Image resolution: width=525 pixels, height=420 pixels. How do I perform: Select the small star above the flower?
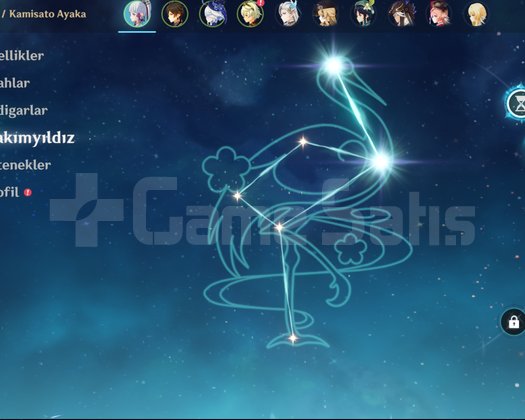[x=303, y=142]
